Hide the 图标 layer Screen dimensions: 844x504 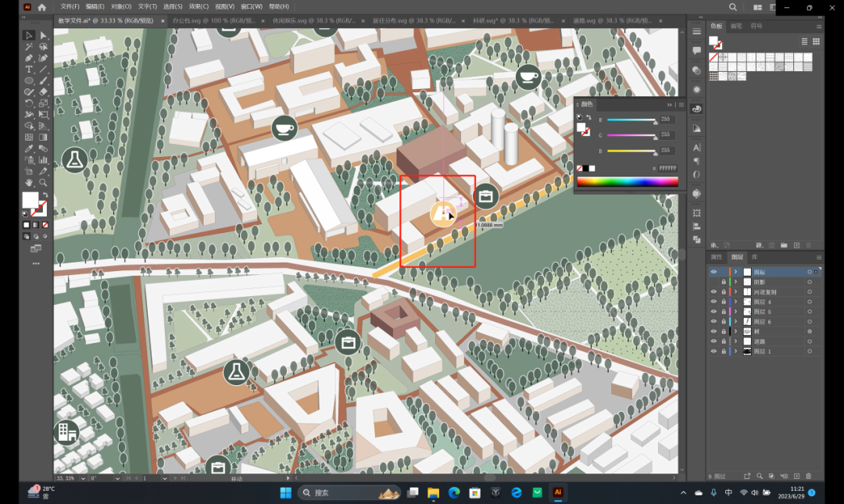click(x=713, y=272)
